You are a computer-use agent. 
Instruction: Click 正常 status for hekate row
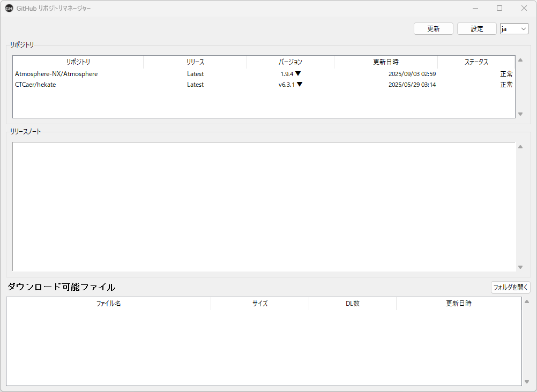pyautogui.click(x=506, y=85)
